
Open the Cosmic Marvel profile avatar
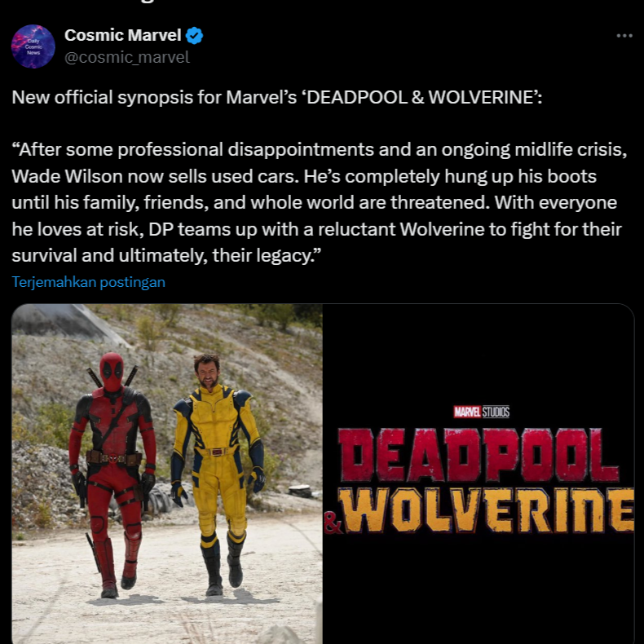coord(33,46)
